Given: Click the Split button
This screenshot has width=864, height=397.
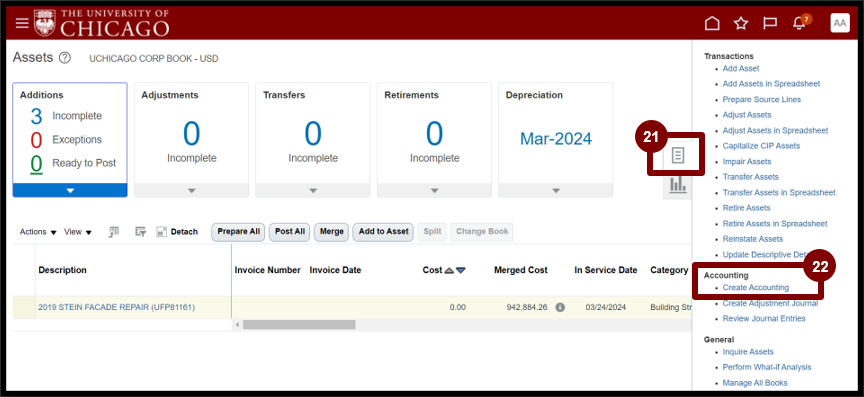Looking at the screenshot, I should coord(432,232).
